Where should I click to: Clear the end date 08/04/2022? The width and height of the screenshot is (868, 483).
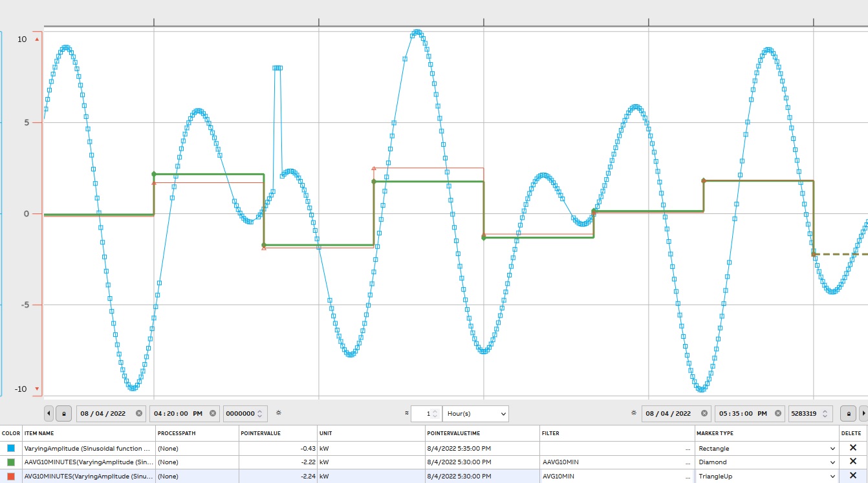(x=704, y=413)
